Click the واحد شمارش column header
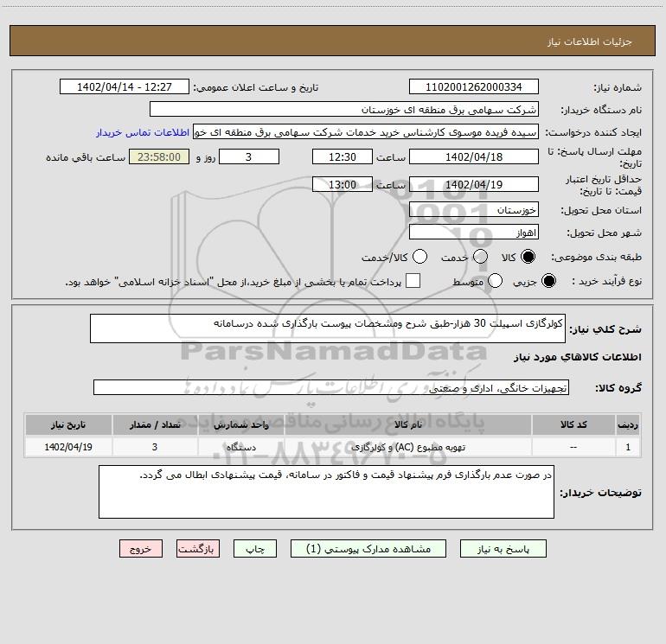The height and width of the screenshot is (644, 666). 240,425
